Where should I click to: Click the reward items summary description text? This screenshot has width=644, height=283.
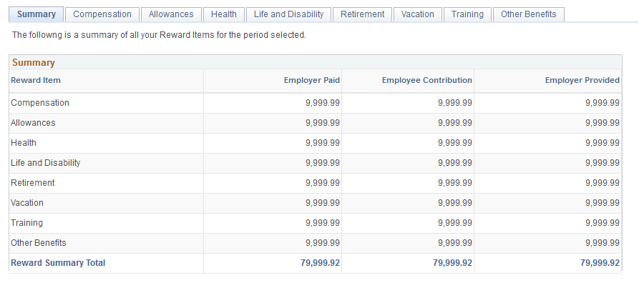point(159,35)
